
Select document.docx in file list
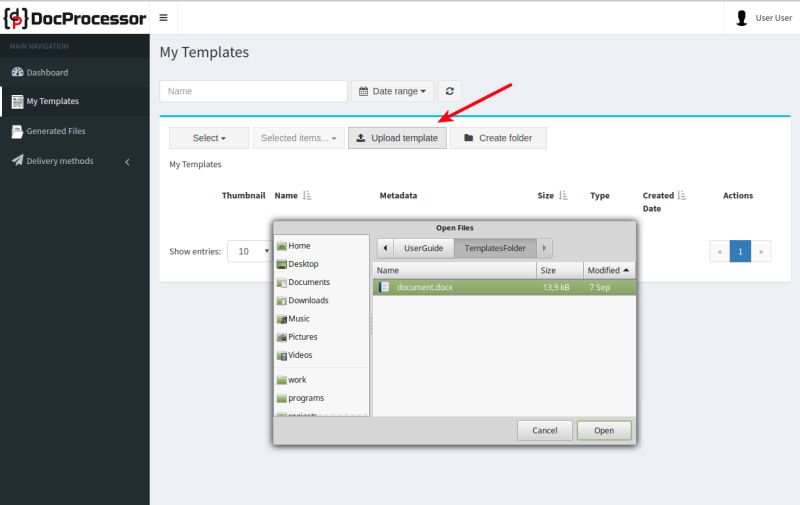504,287
